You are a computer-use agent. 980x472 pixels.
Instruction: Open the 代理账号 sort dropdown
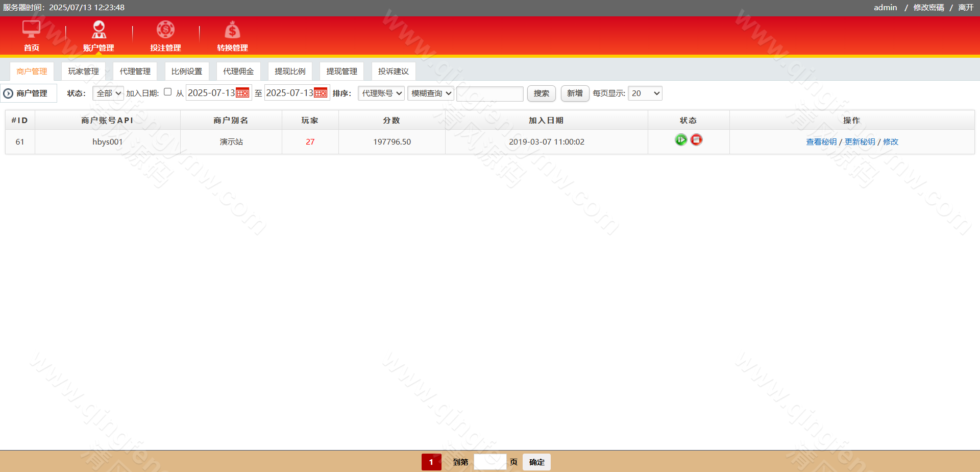(x=381, y=93)
